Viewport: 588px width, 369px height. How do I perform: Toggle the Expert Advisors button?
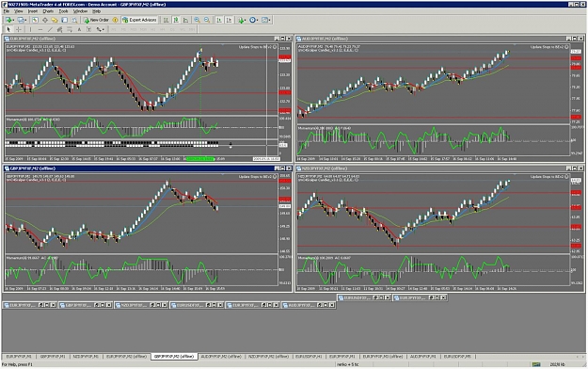coord(139,20)
